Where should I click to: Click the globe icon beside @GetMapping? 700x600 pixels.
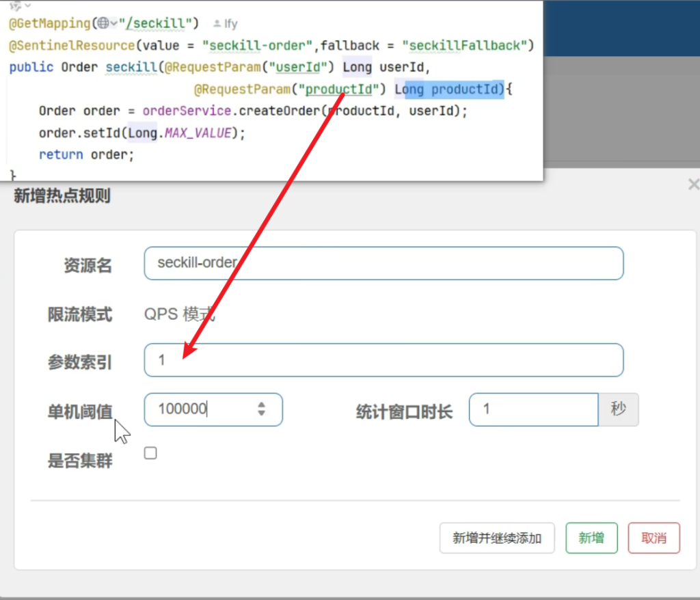(x=103, y=23)
